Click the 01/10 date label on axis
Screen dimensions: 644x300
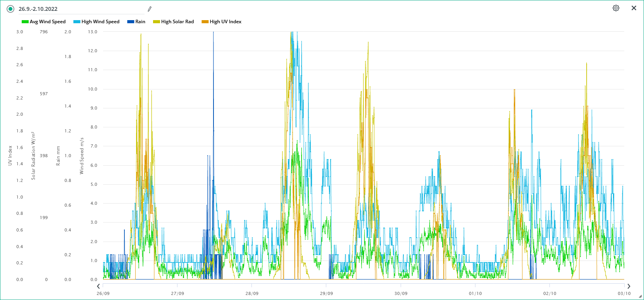point(475,293)
